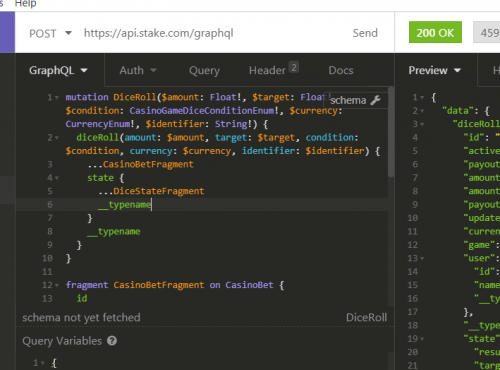Open the Query Variables help icon
The width and height of the screenshot is (500, 370).
(x=112, y=341)
